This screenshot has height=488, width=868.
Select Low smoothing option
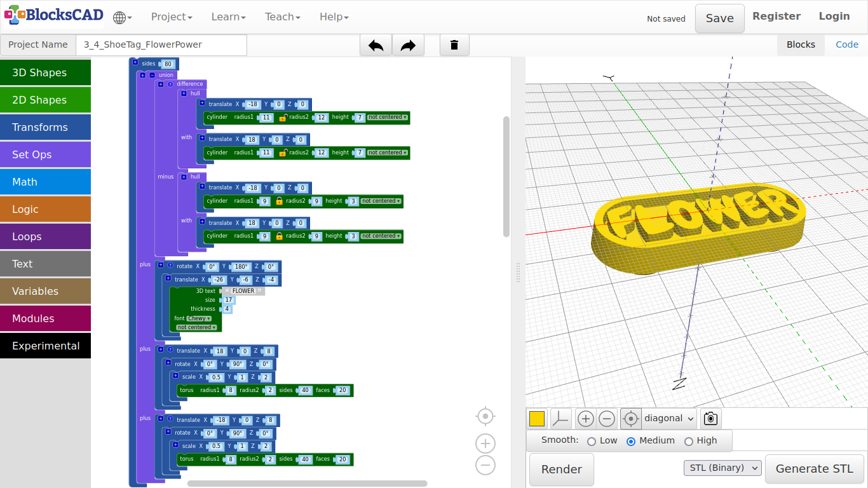tap(592, 441)
